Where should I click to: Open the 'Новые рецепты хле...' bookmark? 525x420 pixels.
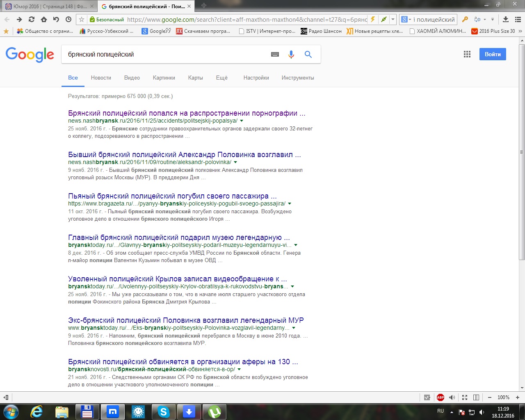(375, 31)
